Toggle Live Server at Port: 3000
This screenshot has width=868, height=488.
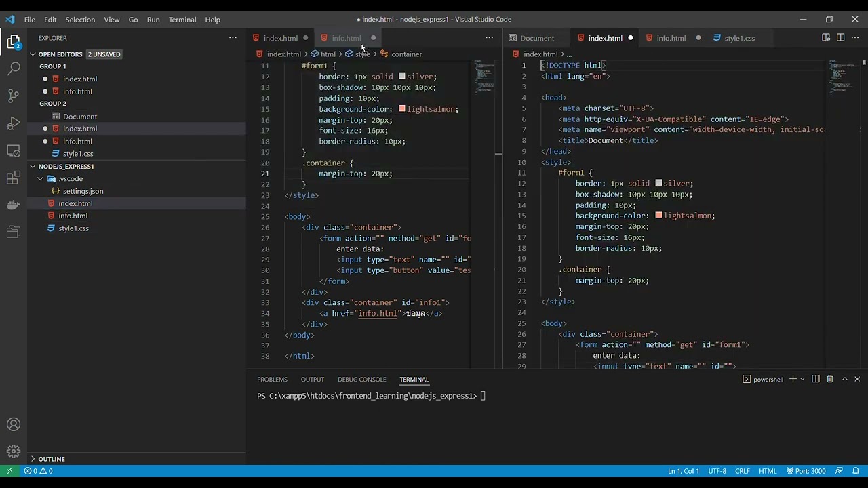[x=806, y=471]
